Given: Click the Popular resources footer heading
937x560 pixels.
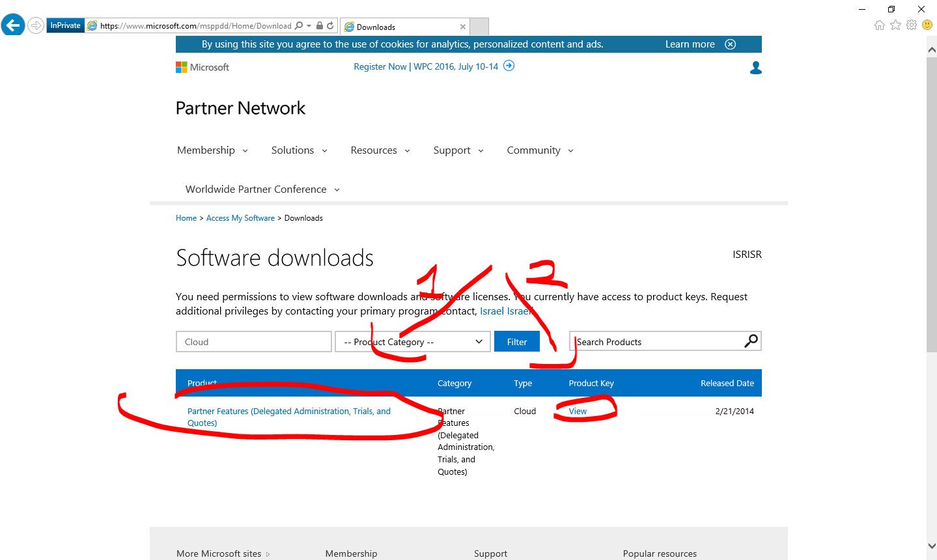Looking at the screenshot, I should click(660, 553).
